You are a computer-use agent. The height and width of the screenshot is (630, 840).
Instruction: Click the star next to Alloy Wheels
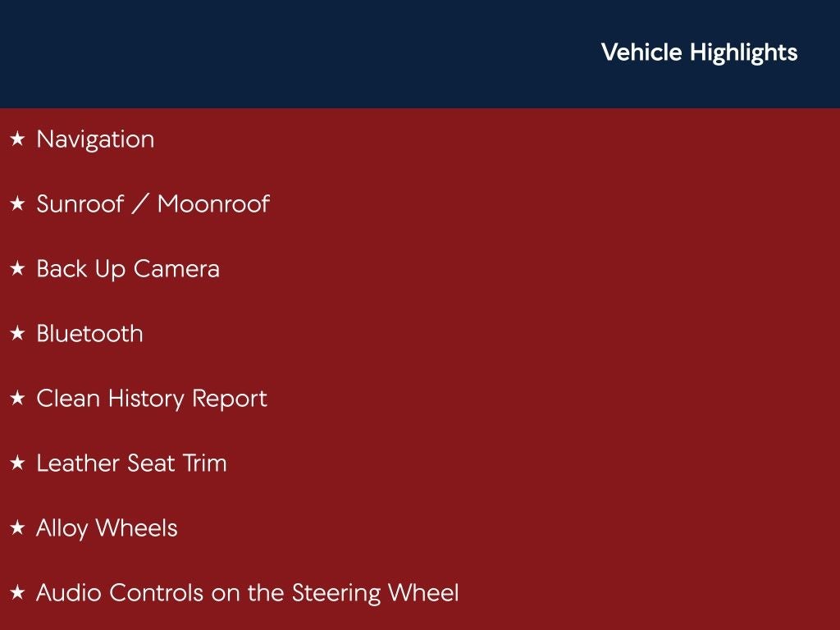pos(17,528)
